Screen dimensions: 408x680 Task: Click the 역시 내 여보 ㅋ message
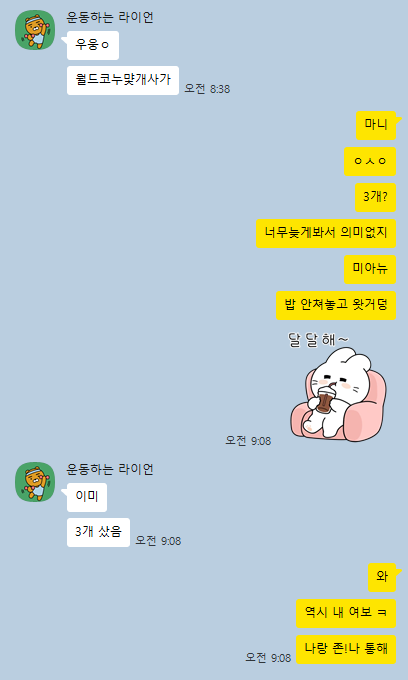tap(346, 613)
